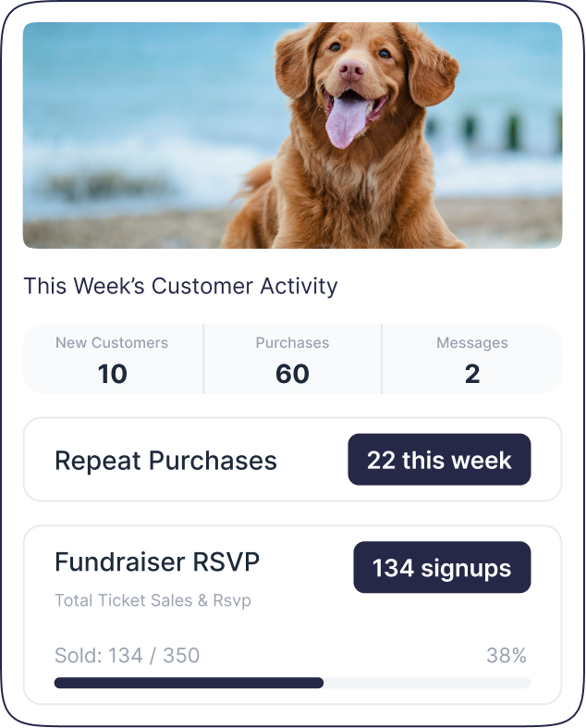The image size is (586, 728).
Task: Click the New Customers count of 10
Action: (112, 374)
